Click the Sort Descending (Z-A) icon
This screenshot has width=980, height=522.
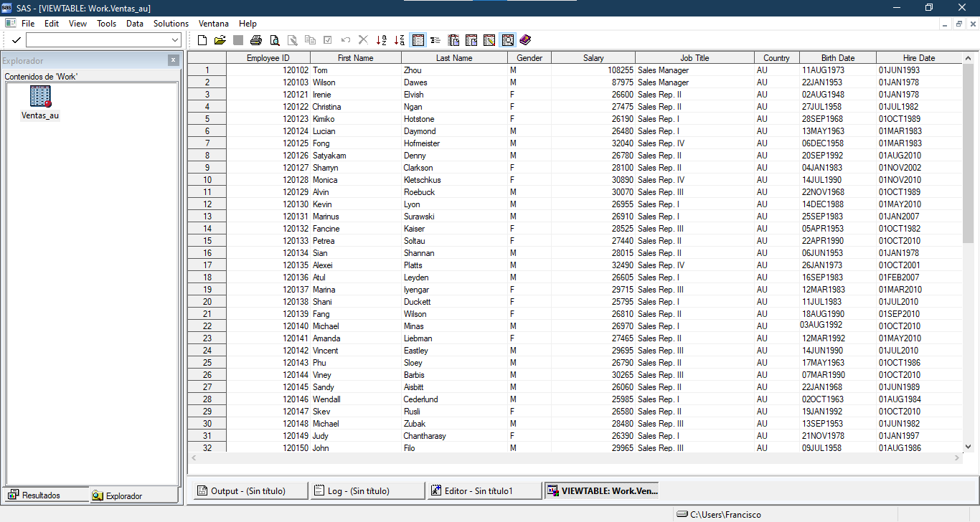tap(400, 40)
